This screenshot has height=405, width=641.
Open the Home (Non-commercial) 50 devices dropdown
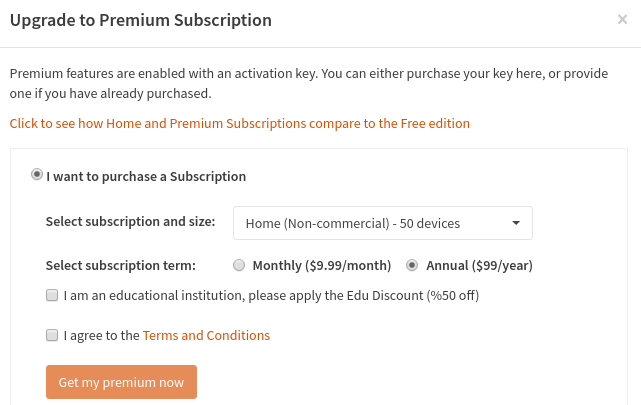tap(382, 223)
